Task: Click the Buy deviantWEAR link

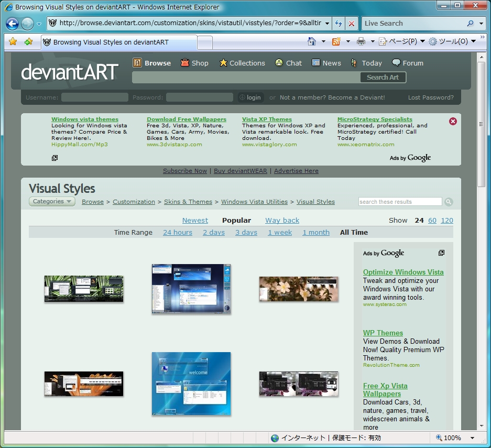Action: [x=241, y=171]
